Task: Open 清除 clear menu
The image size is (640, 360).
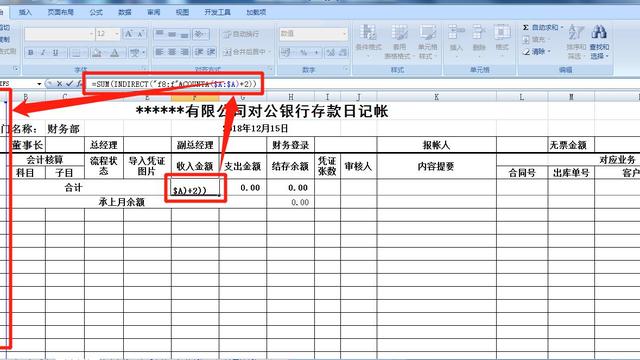Action: (536, 51)
